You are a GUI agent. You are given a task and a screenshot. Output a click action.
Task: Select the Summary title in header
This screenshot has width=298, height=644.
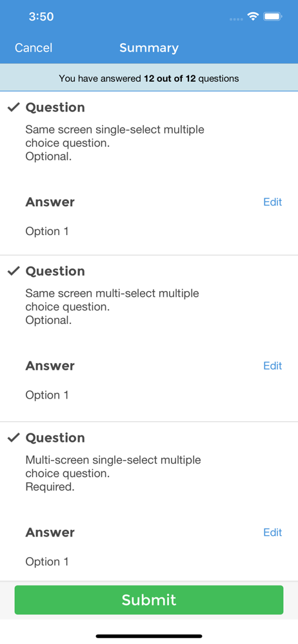tap(149, 48)
